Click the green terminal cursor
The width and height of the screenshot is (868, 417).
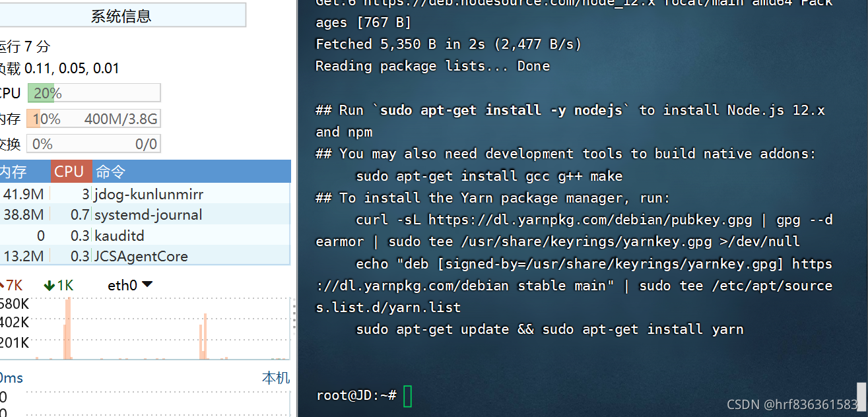[407, 397]
